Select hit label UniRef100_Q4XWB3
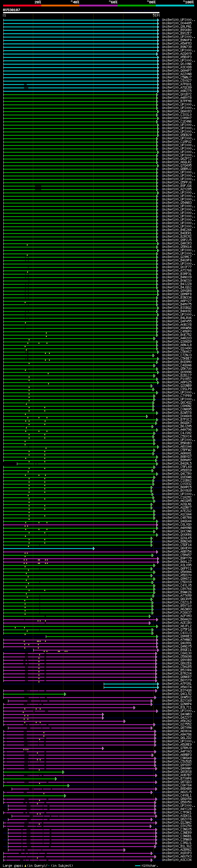Screen dimensions: 197x868 click(177, 714)
